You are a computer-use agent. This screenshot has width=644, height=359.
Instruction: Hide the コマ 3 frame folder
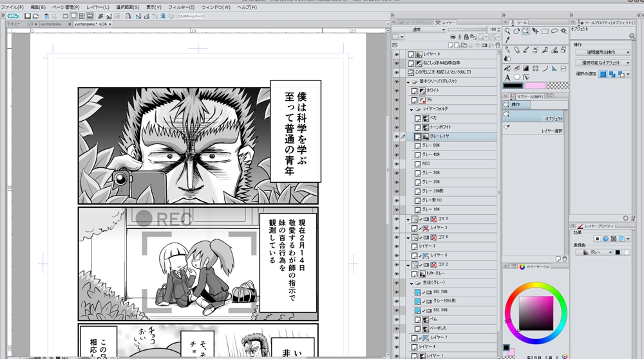click(397, 219)
